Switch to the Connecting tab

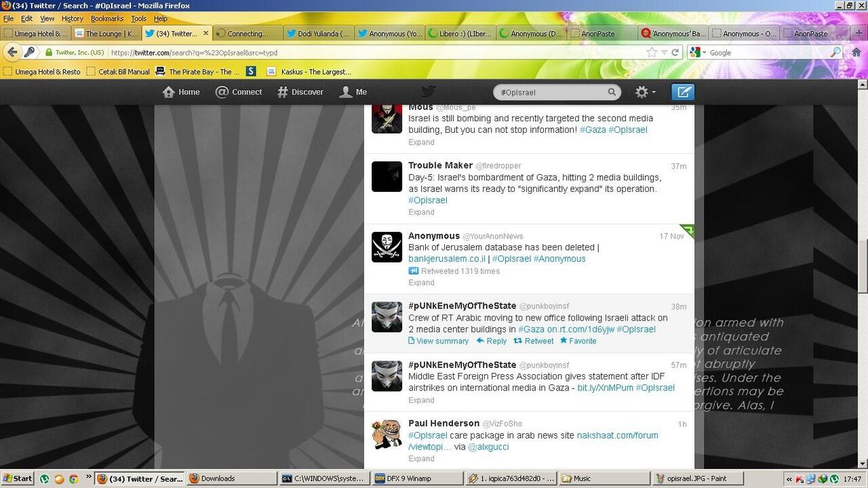[248, 33]
